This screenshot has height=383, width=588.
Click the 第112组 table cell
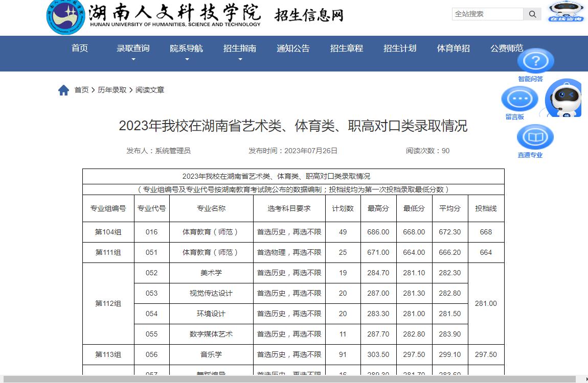click(x=108, y=303)
